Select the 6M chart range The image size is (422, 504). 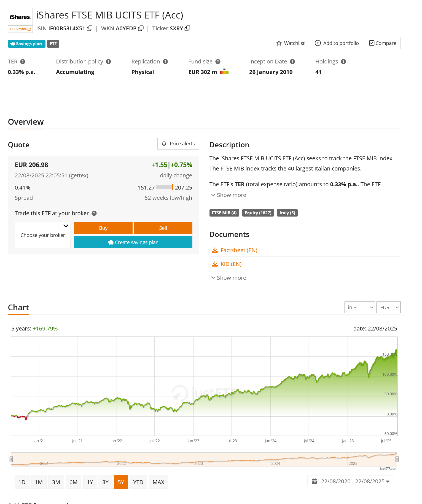pos(73,482)
